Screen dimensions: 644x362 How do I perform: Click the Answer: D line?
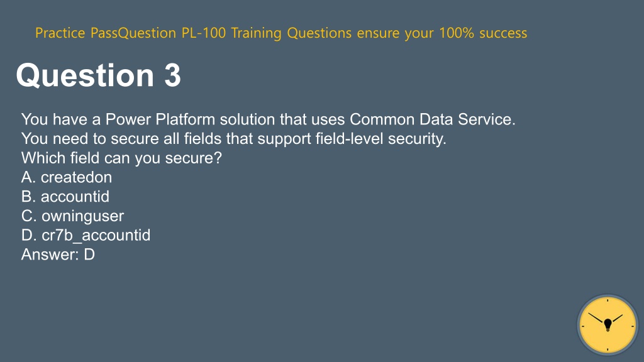[58, 255]
